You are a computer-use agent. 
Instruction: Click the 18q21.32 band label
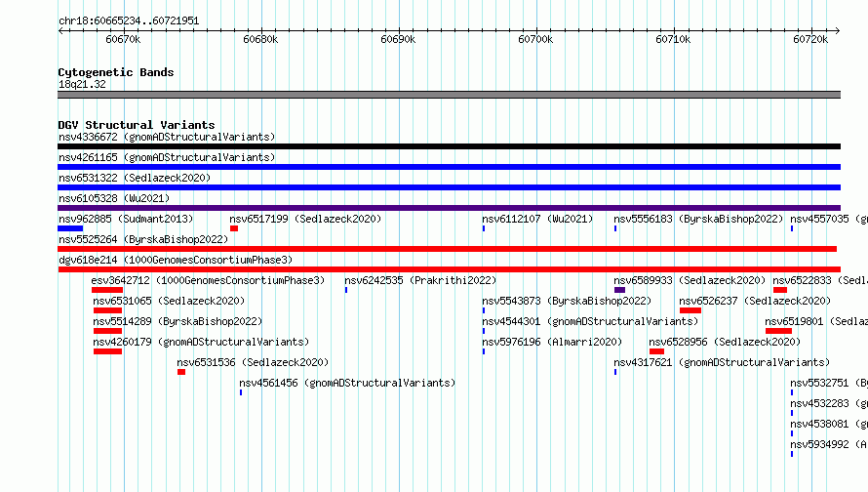click(x=82, y=84)
